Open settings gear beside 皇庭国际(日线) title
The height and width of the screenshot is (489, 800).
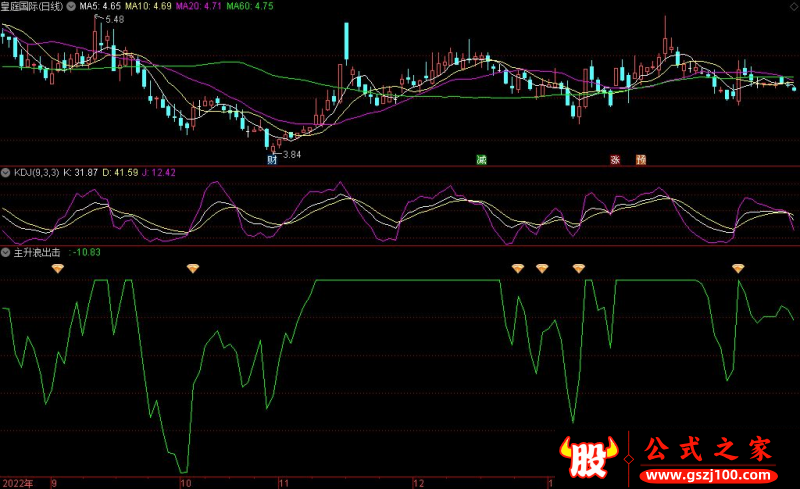(6, 6)
